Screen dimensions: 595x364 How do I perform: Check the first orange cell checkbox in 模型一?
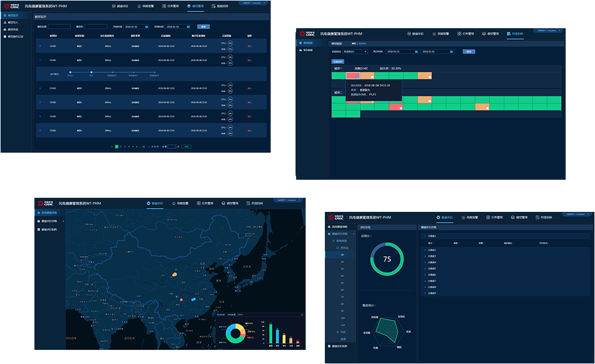372,77
